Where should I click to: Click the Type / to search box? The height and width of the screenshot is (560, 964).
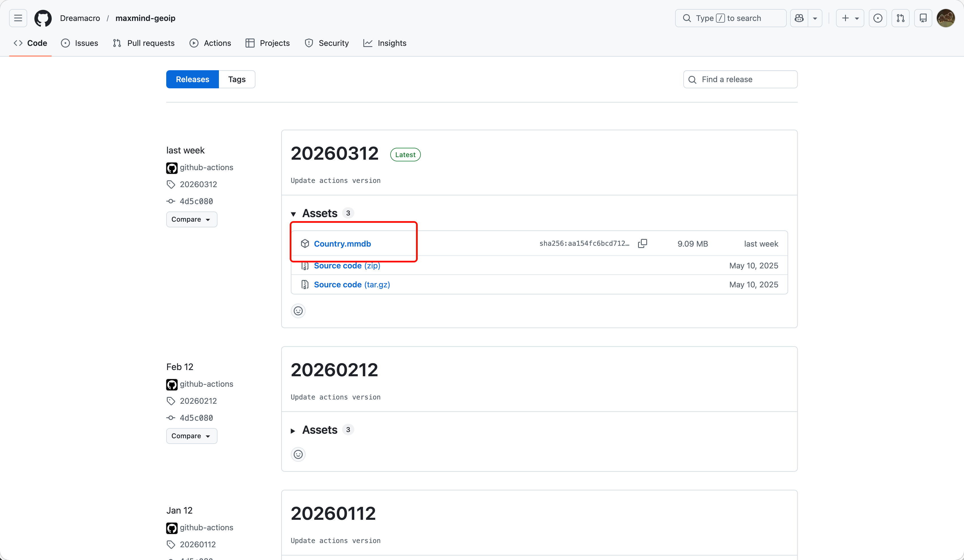731,18
